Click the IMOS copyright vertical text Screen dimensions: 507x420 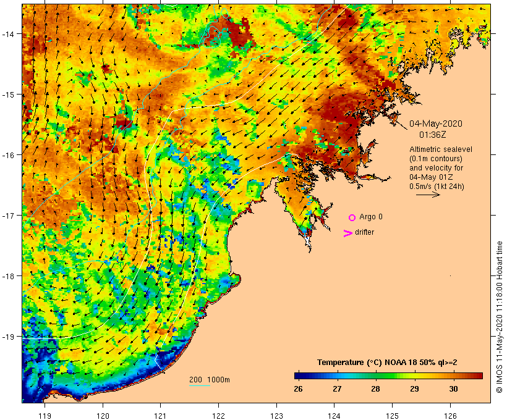pyautogui.click(x=499, y=317)
